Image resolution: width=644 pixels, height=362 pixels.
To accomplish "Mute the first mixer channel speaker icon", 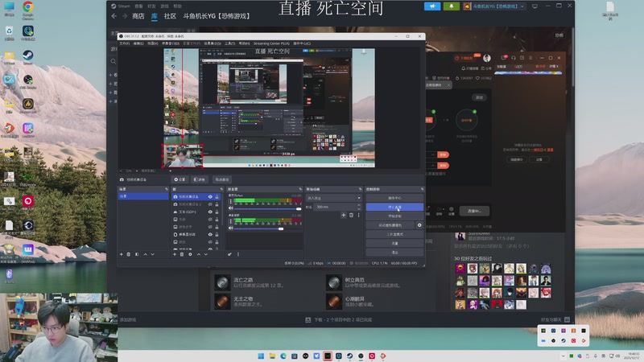I will tap(230, 208).
